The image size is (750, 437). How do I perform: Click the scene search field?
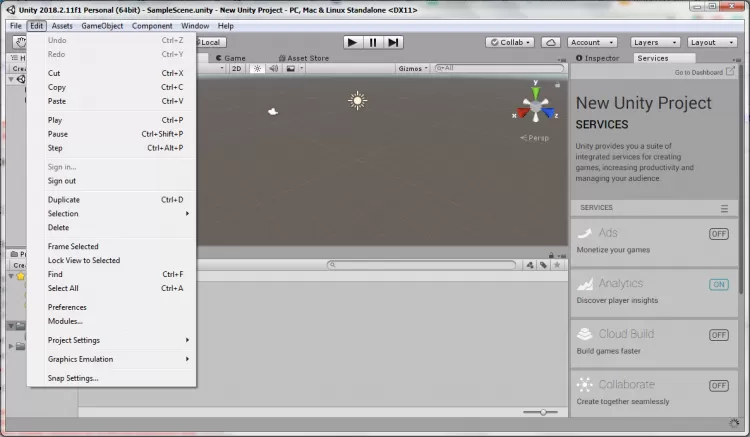coord(499,68)
